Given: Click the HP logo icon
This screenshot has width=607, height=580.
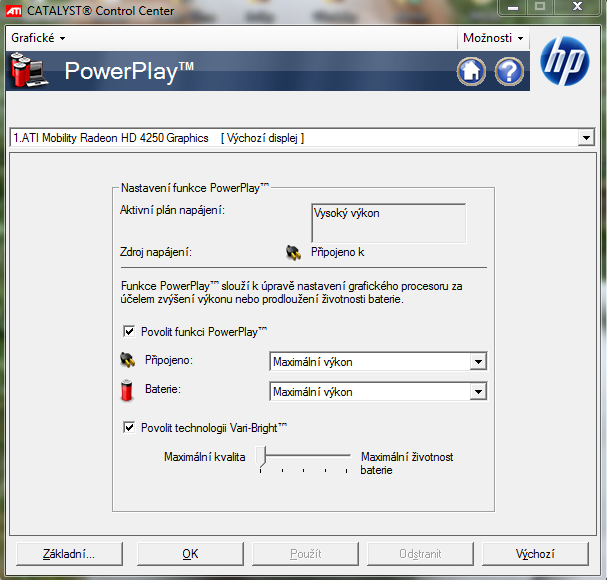Looking at the screenshot, I should tap(565, 64).
